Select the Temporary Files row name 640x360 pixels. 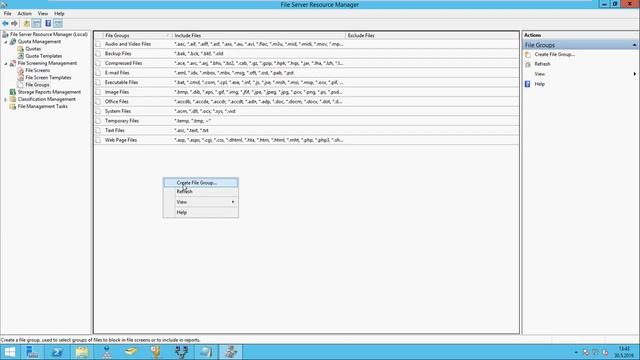[x=122, y=121]
